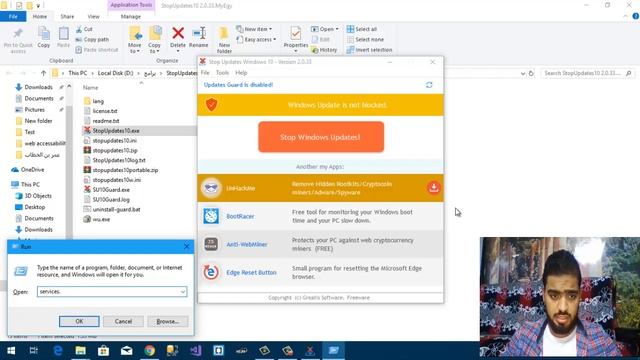This screenshot has height=360, width=640.
Task: Open the Manage tab under Application Tools
Action: click(131, 16)
